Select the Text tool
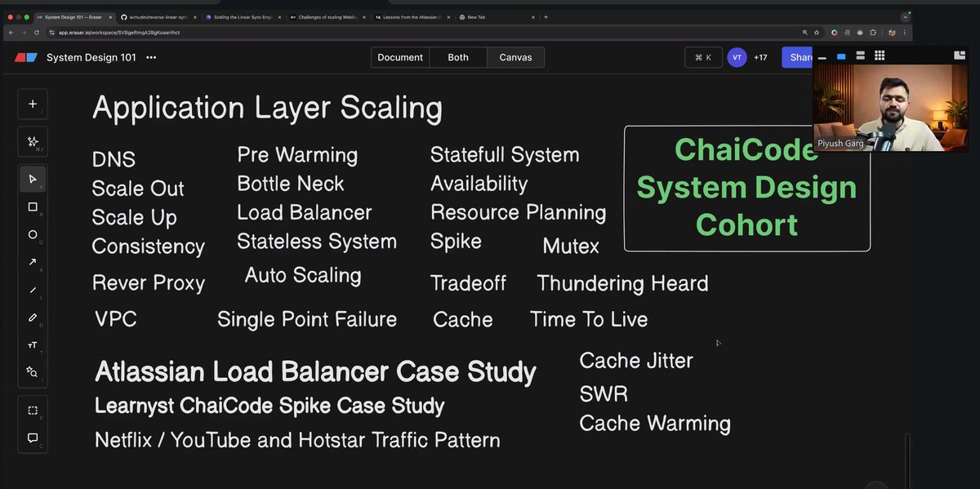Viewport: 980px width, 489px height. coord(33,345)
